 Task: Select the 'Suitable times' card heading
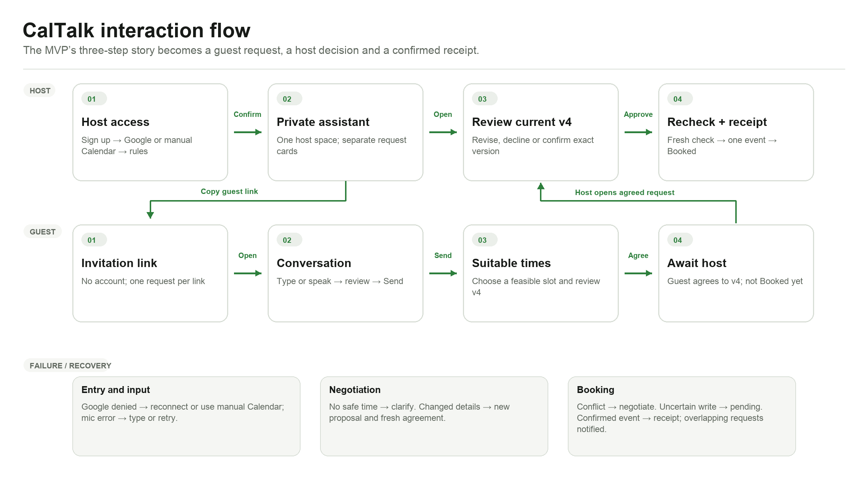(x=511, y=263)
